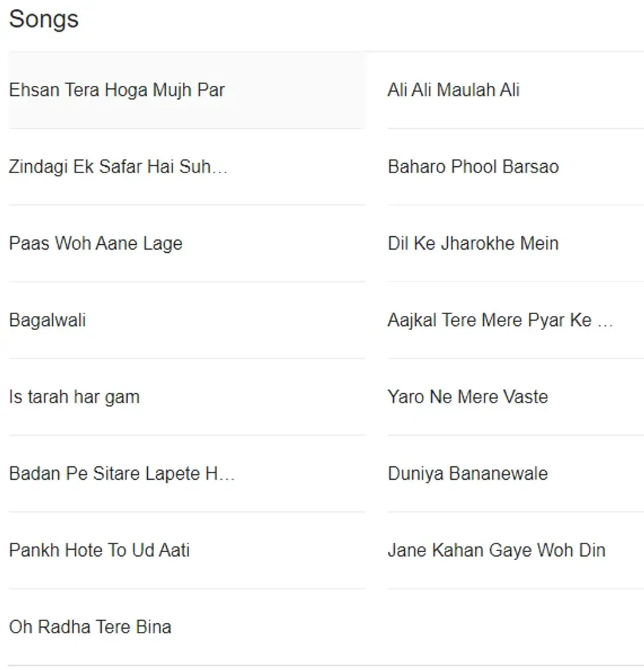644x670 pixels.
Task: Click the blank space in Oh Radha Tere Bina row
Action: coord(268,627)
